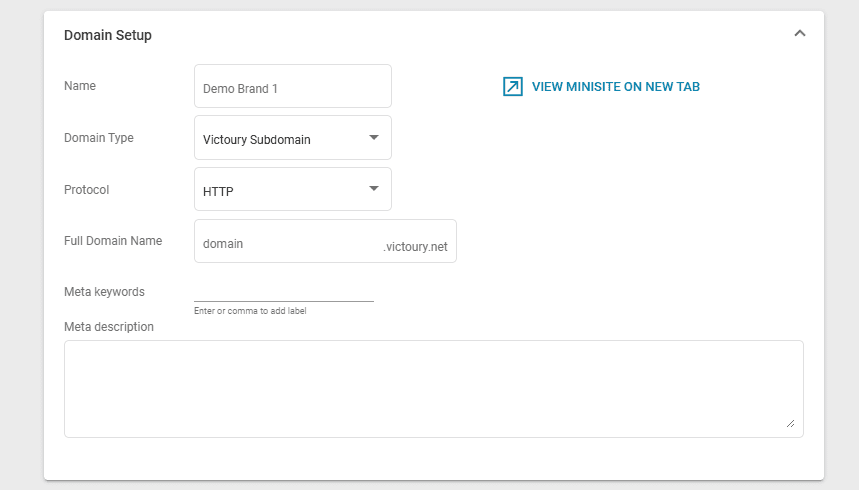Click the .victoury.net domain suffix

pos(415,246)
